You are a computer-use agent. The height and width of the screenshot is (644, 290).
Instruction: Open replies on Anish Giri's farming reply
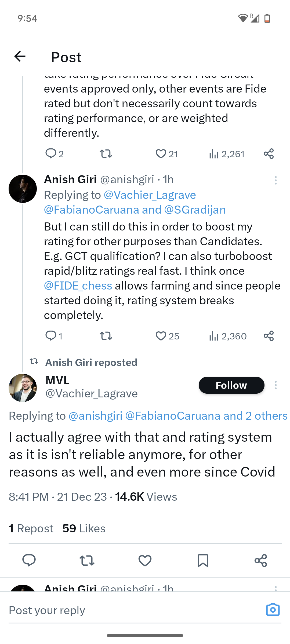click(51, 336)
